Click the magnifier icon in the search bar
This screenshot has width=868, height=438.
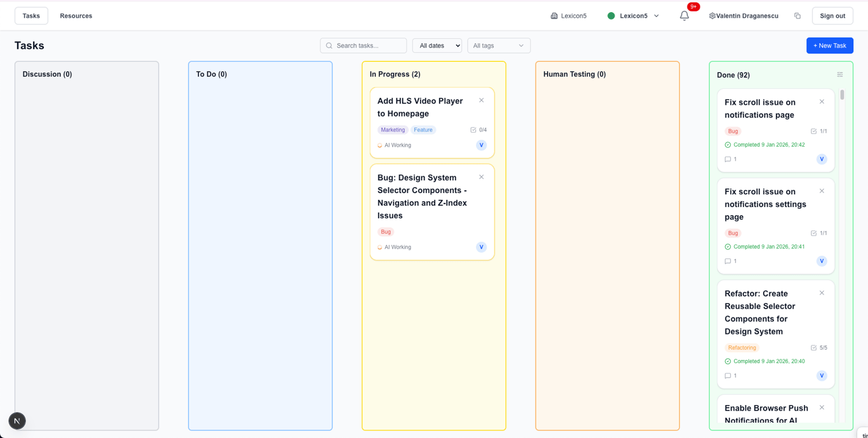coord(329,45)
